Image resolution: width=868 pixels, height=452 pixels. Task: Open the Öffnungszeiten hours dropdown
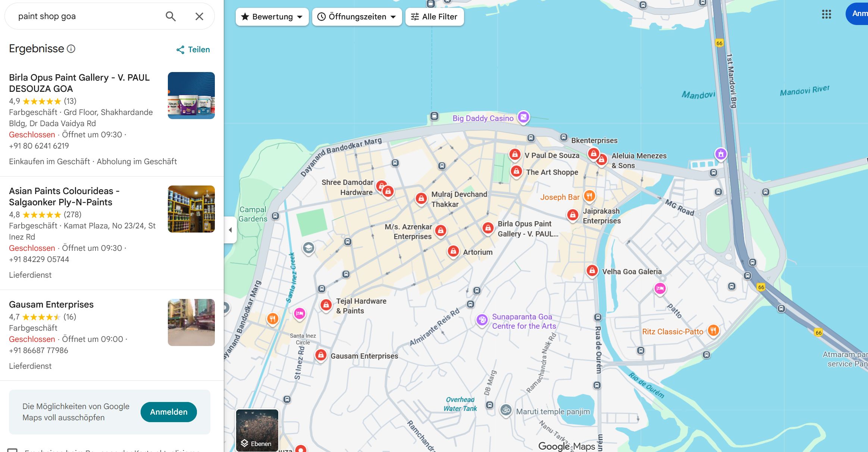[357, 17]
